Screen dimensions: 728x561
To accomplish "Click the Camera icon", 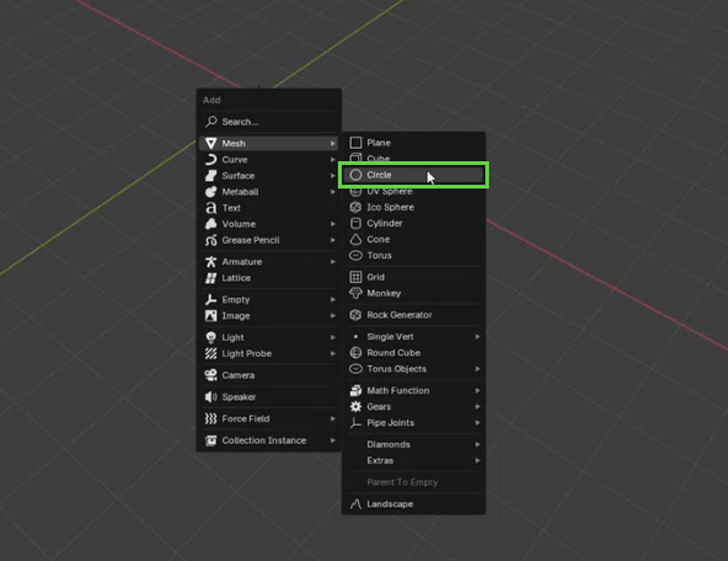I will [x=211, y=375].
